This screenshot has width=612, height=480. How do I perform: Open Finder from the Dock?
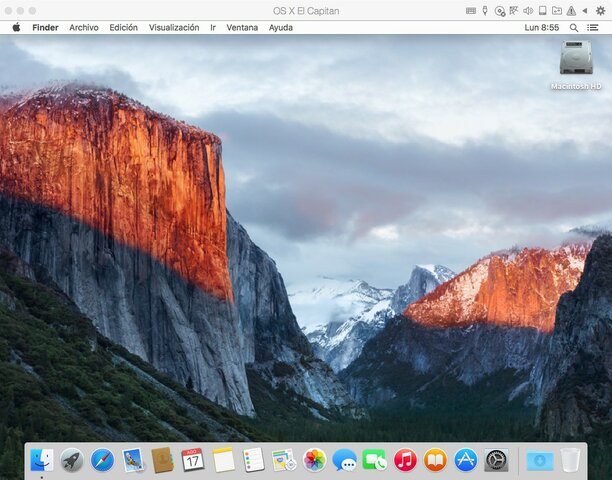coord(42,460)
